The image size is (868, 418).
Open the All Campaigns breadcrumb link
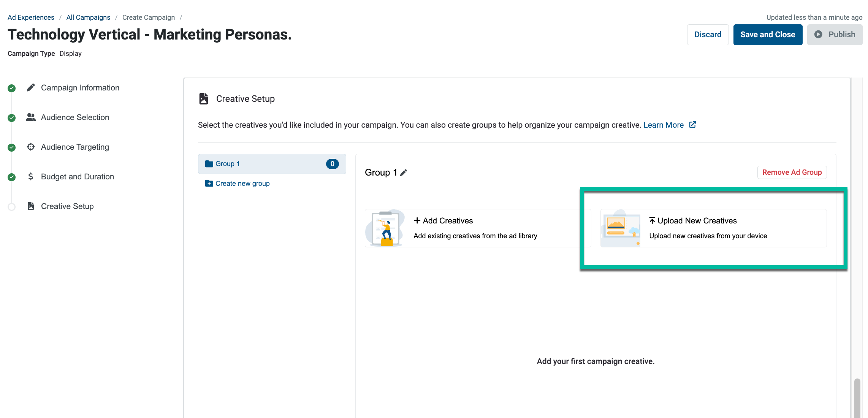[x=88, y=17]
